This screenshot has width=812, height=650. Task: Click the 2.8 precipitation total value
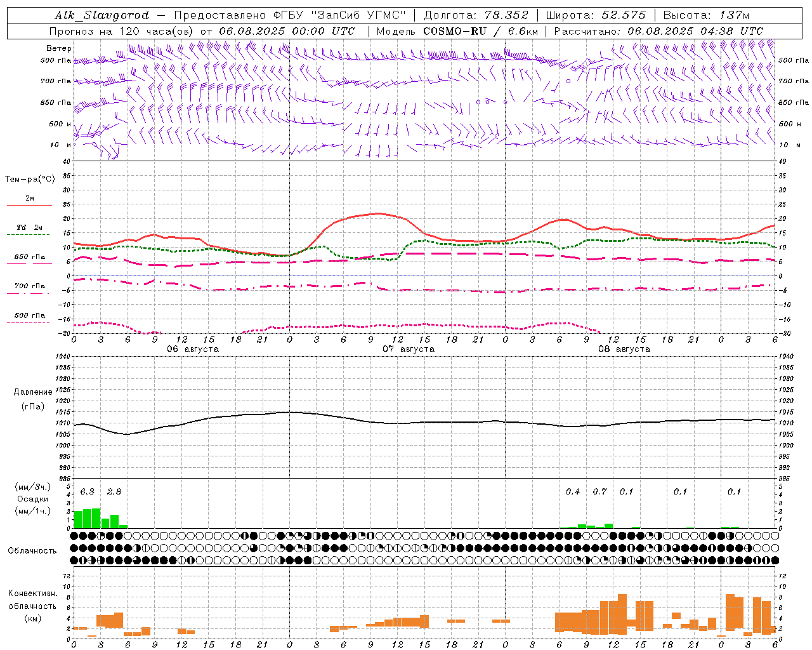click(x=114, y=491)
